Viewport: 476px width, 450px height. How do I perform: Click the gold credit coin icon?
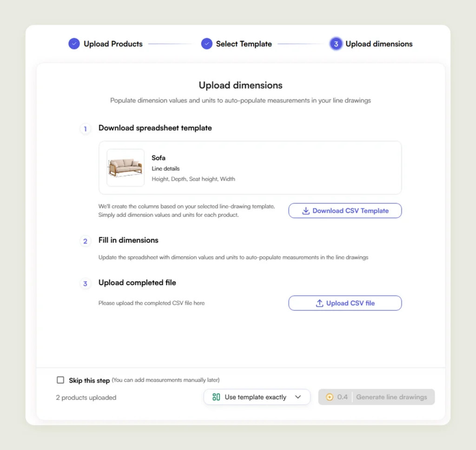click(x=330, y=397)
